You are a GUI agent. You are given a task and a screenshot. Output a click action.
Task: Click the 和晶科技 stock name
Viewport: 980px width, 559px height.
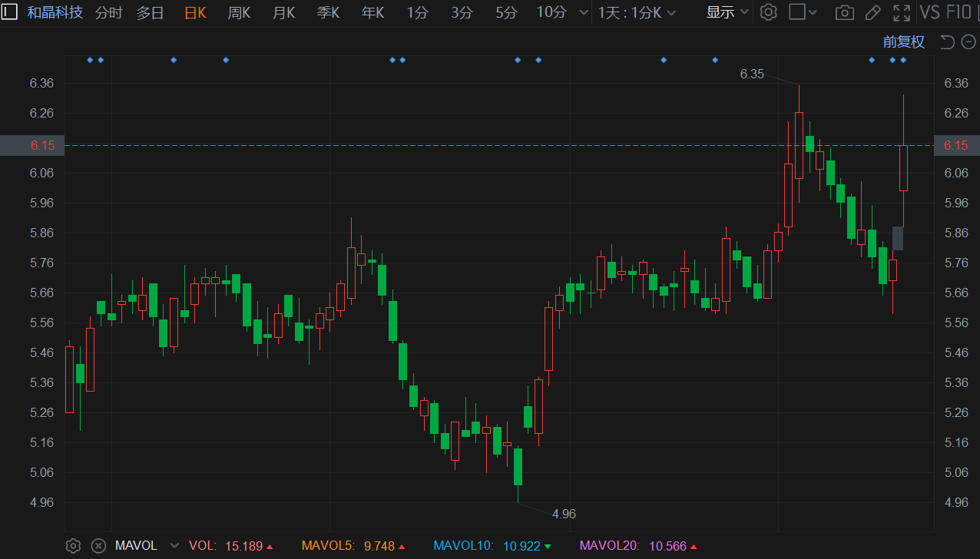55,12
